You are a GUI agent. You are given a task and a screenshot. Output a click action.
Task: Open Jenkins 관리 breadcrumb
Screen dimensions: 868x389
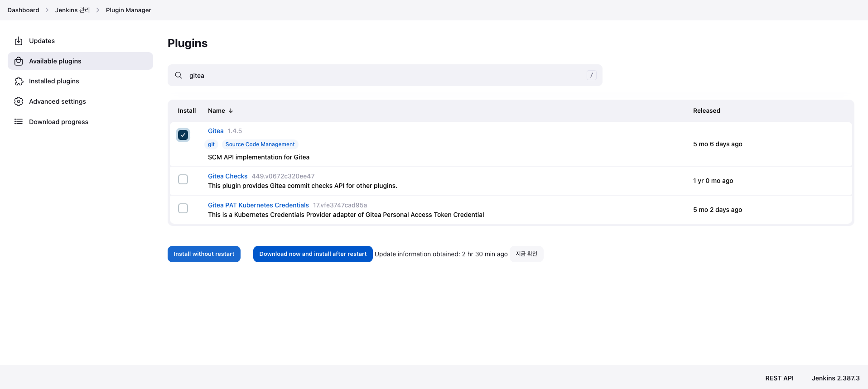tap(72, 10)
